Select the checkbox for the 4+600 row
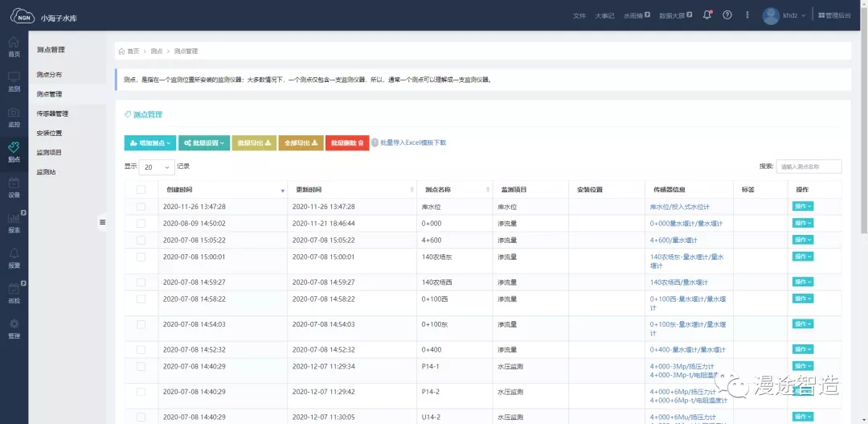Image resolution: width=868 pixels, height=424 pixels. 141,240
